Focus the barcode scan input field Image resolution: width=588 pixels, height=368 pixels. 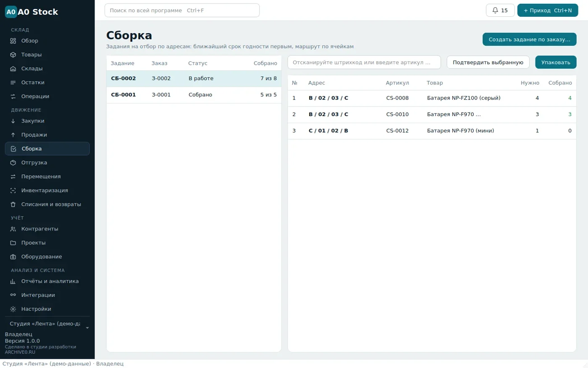tap(364, 62)
